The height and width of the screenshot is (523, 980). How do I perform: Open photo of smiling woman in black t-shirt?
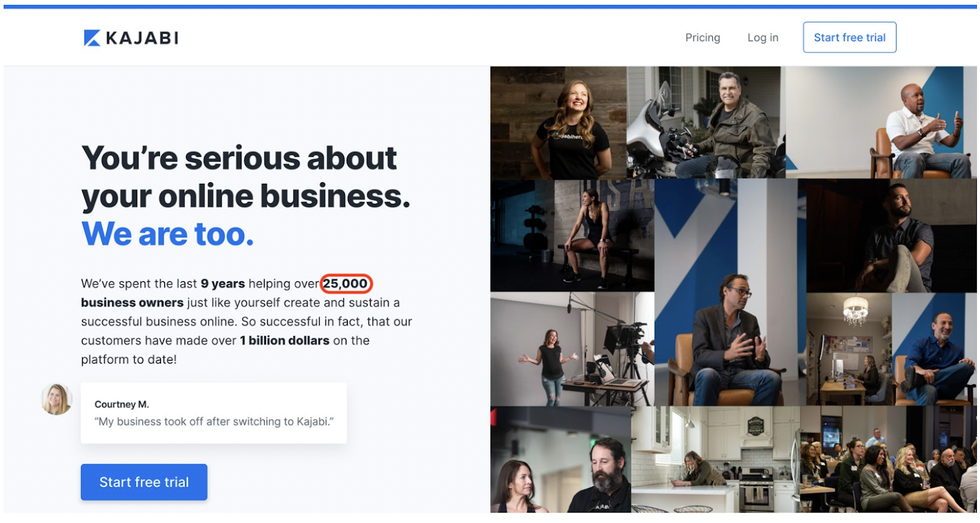558,122
